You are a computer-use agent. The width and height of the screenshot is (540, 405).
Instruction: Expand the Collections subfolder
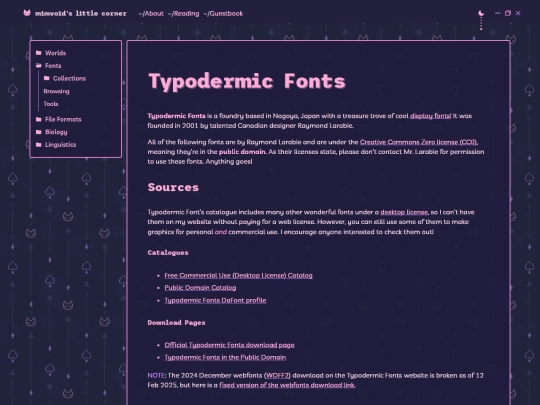[x=69, y=79]
